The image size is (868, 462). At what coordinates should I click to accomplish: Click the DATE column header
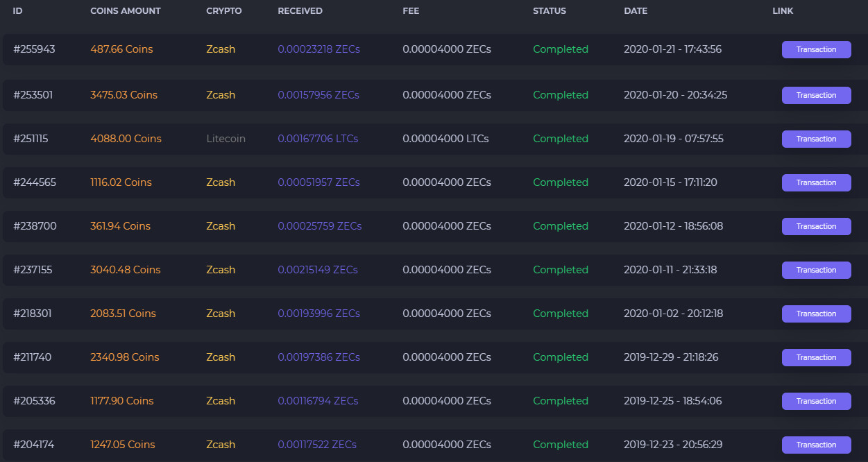click(636, 11)
